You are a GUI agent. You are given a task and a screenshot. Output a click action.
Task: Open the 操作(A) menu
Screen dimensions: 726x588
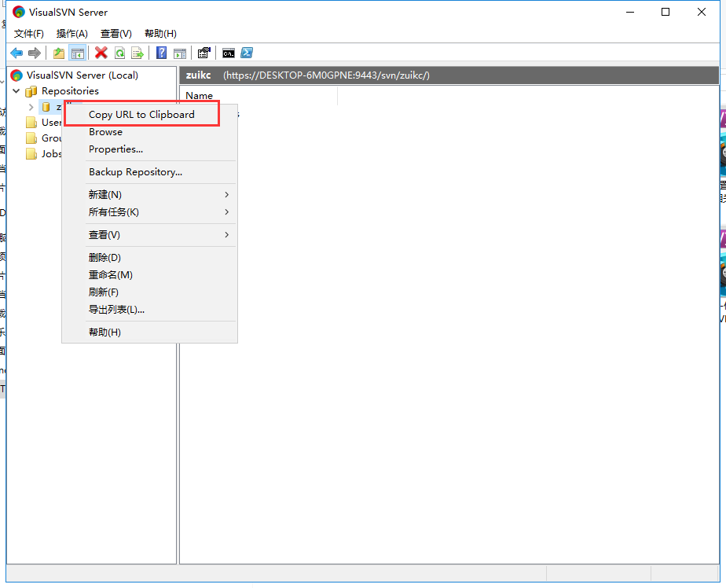coord(71,34)
